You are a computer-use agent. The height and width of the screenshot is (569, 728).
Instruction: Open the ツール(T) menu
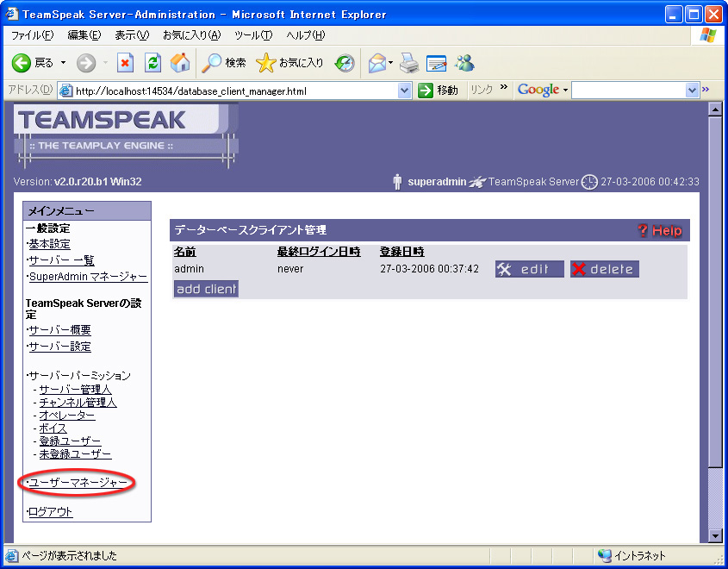253,35
